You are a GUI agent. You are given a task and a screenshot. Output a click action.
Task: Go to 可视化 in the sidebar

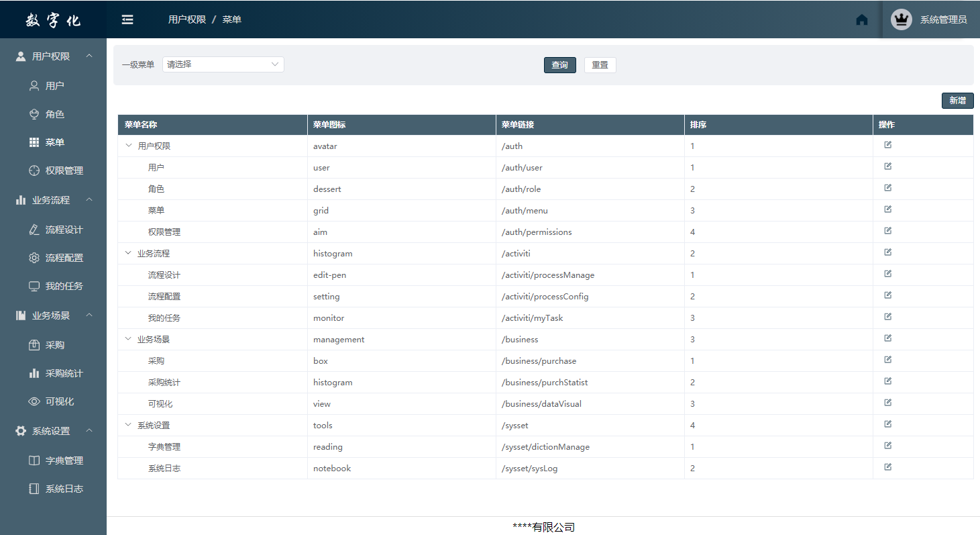[59, 401]
